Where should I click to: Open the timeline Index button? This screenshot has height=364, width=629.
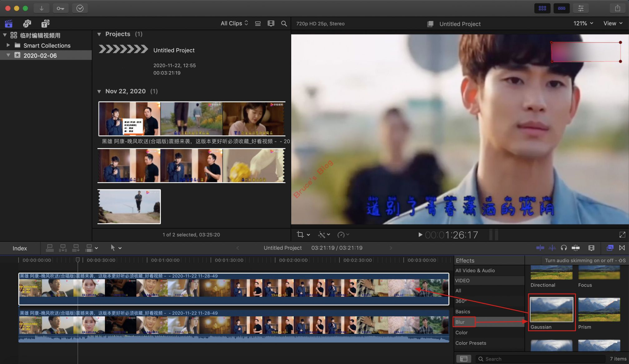pos(20,248)
